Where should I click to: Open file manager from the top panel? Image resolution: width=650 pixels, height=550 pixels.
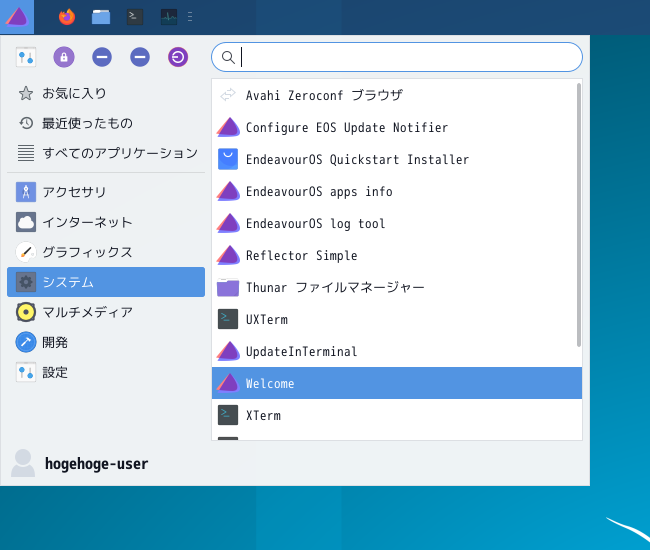[101, 17]
